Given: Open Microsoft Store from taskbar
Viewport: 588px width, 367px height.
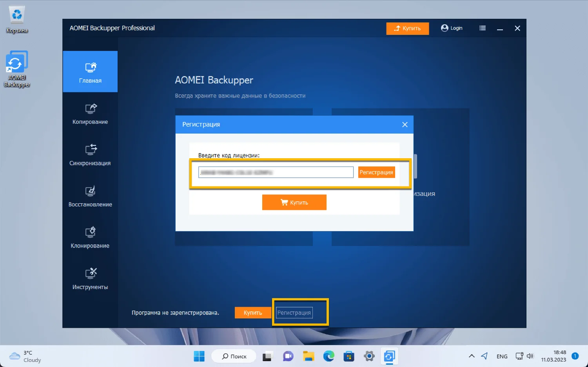Looking at the screenshot, I should pyautogui.click(x=349, y=356).
